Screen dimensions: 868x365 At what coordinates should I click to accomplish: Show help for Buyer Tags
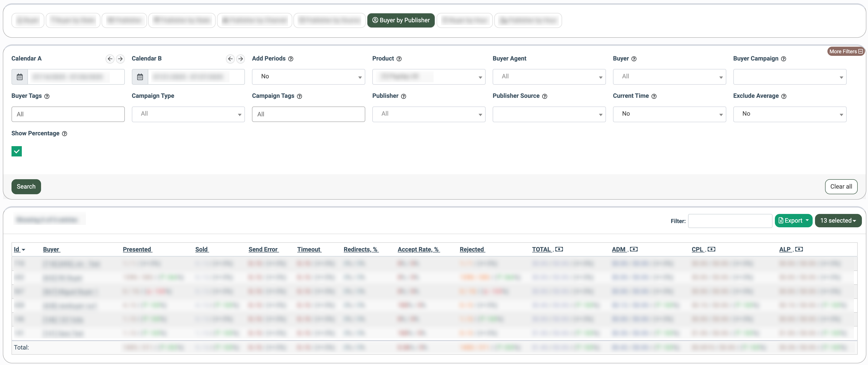click(47, 96)
